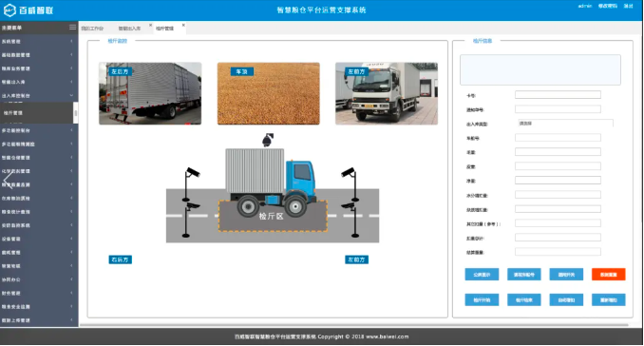Open the 设备管理 sidebar menu
The height and width of the screenshot is (346, 644).
[39, 240]
